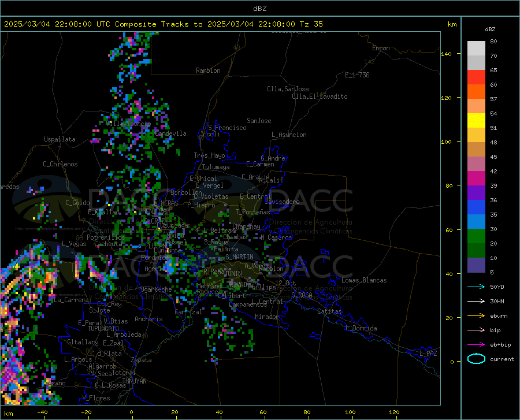Pick the dark purple 5-10 dBZ swatch

click(476, 265)
